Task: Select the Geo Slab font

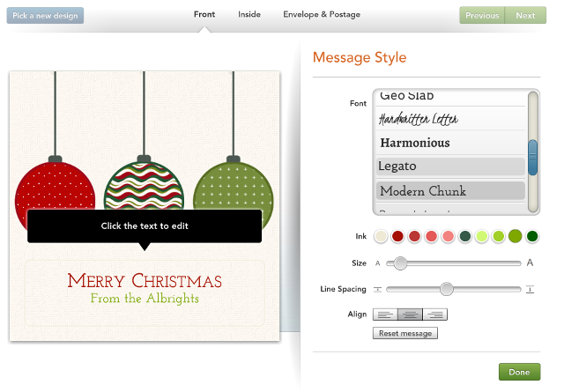Action: [x=450, y=96]
